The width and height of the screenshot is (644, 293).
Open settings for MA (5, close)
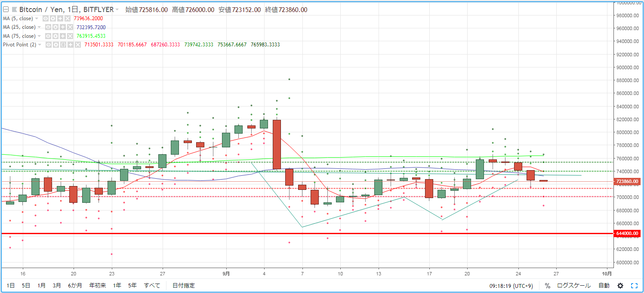coord(52,18)
